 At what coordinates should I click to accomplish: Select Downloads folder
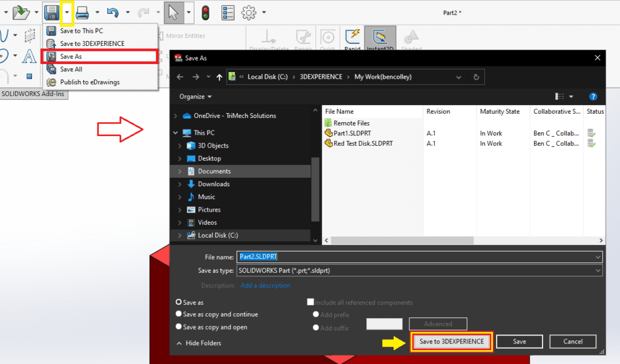[214, 184]
